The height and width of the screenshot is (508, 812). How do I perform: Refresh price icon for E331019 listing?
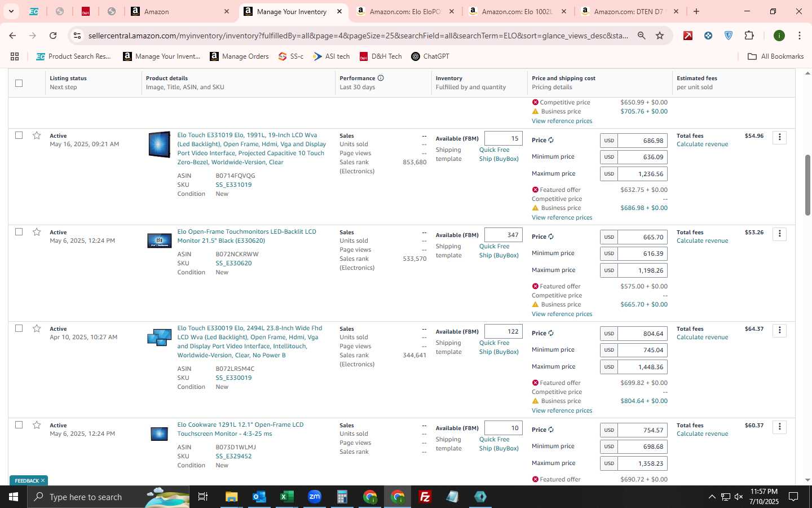point(551,140)
